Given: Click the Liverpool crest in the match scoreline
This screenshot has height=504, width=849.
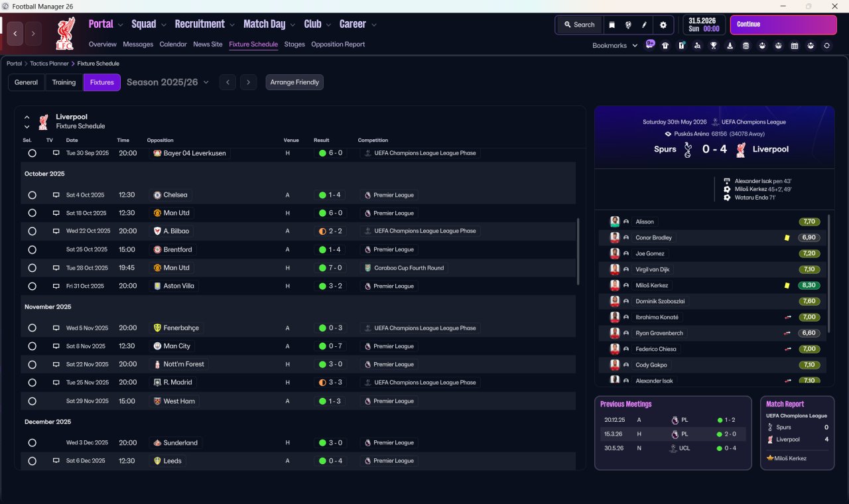Looking at the screenshot, I should pyautogui.click(x=741, y=149).
